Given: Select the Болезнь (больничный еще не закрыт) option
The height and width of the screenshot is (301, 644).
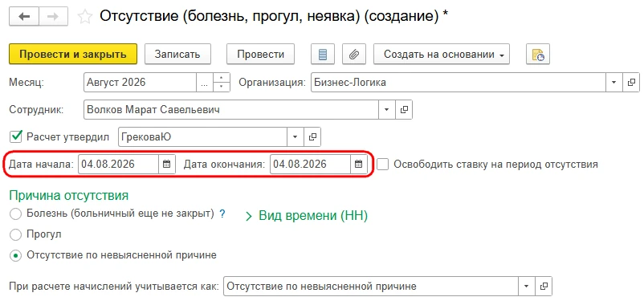Looking at the screenshot, I should point(15,214).
